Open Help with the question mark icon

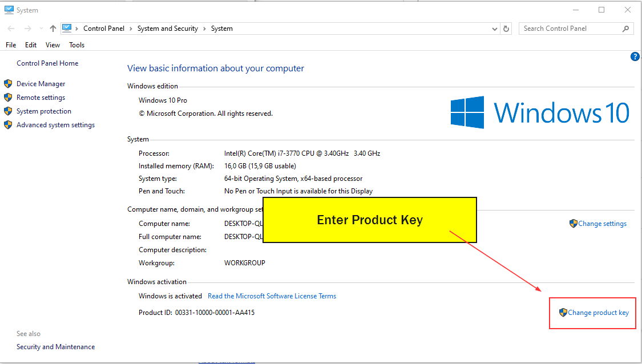point(635,56)
